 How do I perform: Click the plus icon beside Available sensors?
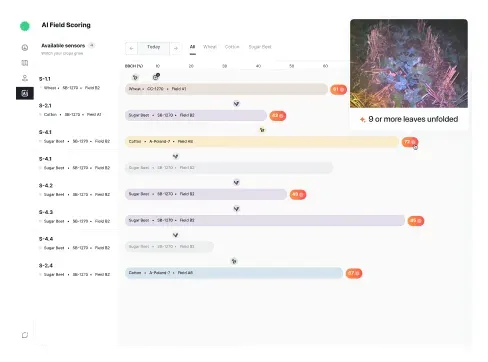tap(92, 45)
